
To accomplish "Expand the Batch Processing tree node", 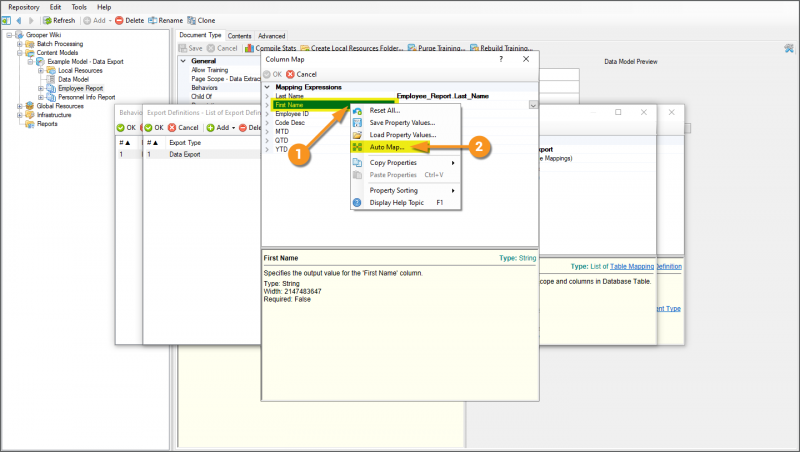I will [20, 44].
